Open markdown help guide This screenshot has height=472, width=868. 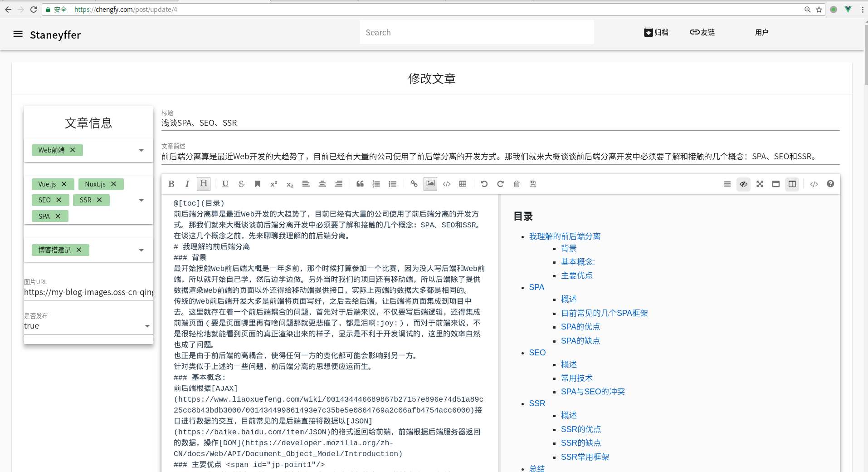point(830,184)
